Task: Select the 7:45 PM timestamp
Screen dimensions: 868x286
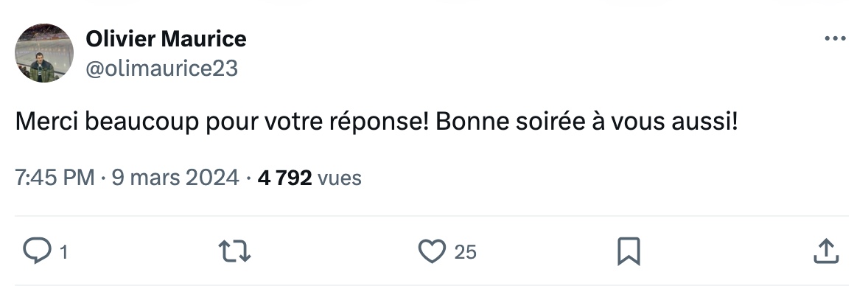Action: [x=55, y=178]
